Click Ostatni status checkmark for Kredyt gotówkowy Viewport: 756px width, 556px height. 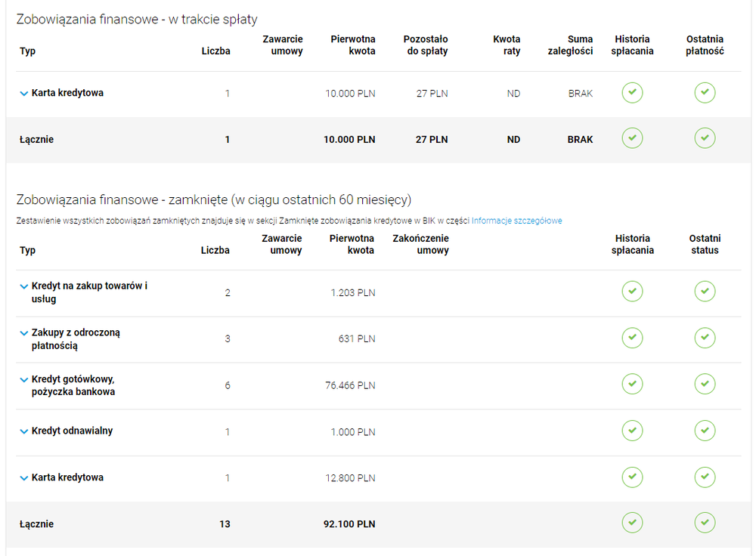click(705, 384)
